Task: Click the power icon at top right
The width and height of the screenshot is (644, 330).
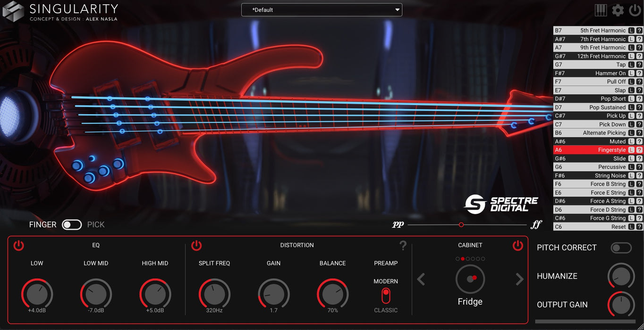Action: 635,9
